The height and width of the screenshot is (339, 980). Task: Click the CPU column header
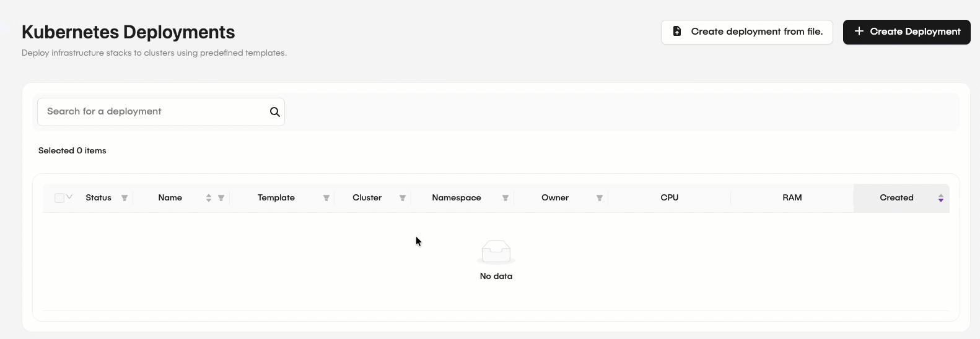669,198
